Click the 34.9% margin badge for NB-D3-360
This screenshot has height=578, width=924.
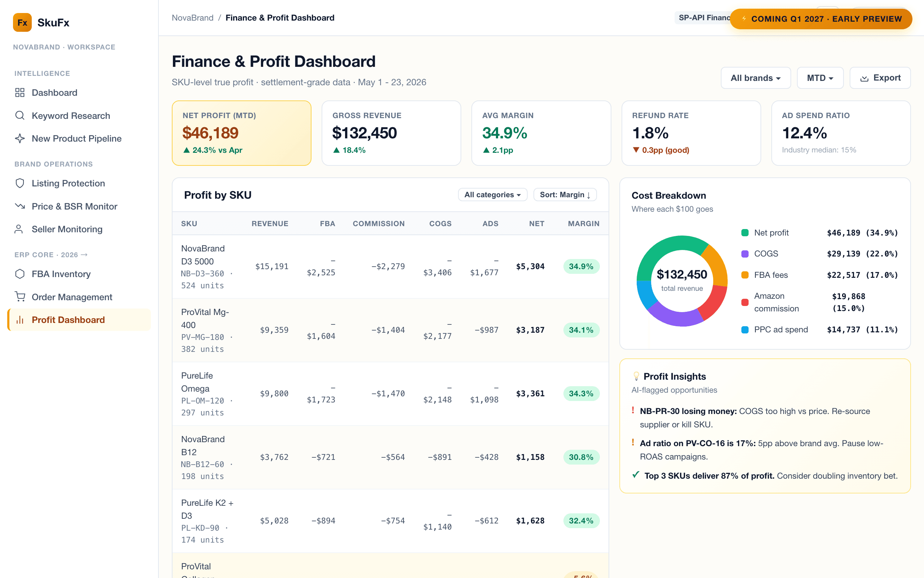point(581,267)
